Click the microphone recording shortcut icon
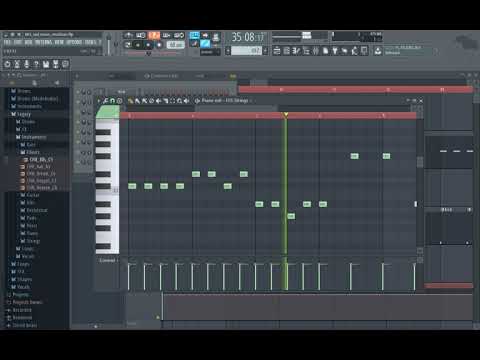This screenshot has height=360, width=480. click(x=27, y=64)
